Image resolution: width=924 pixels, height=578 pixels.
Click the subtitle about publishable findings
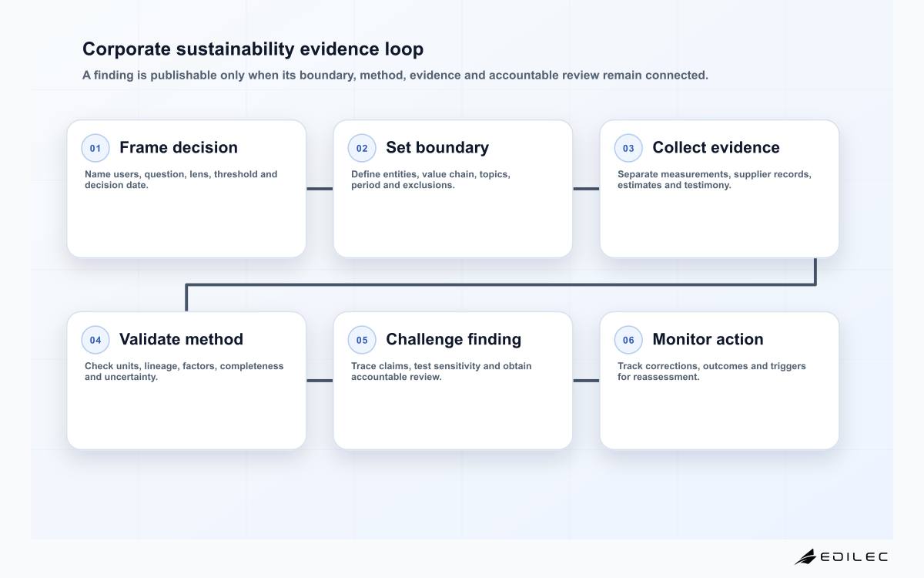point(395,76)
